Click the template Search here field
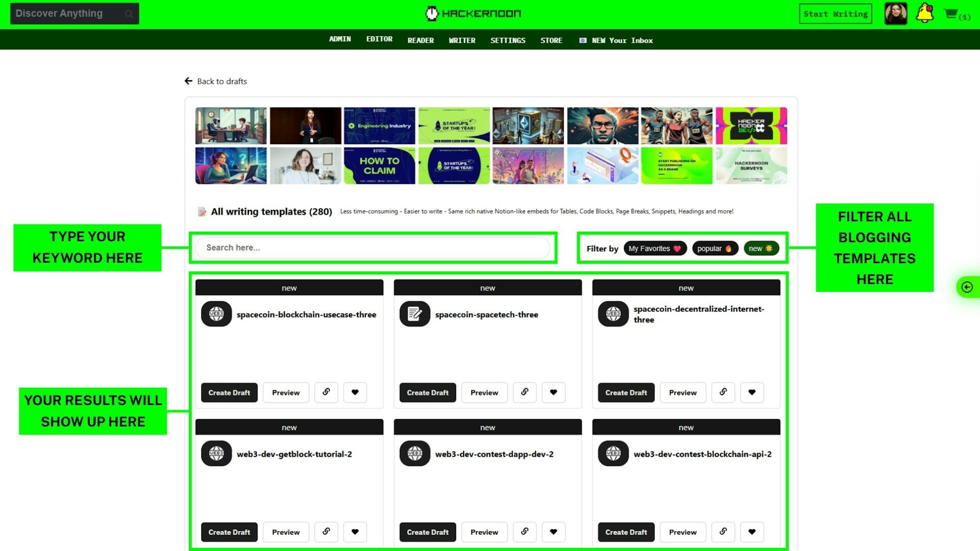The height and width of the screenshot is (551, 980). click(x=373, y=247)
